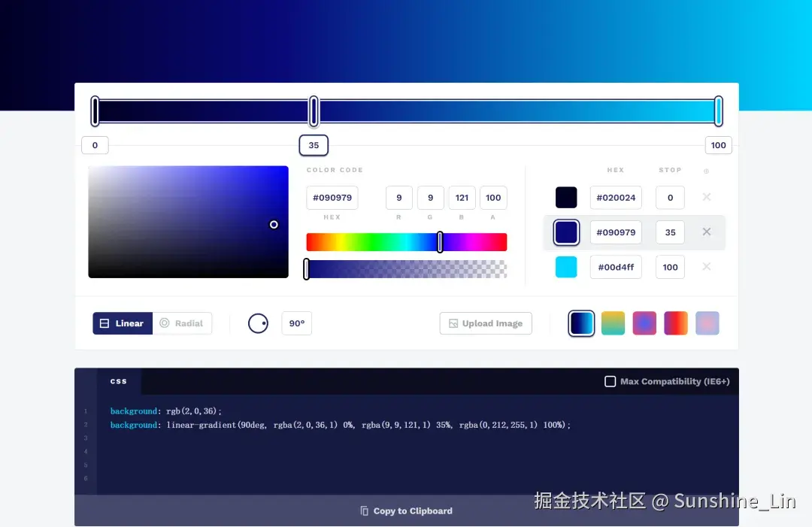Viewport: 812px width, 527px height.
Task: Edit the G value field
Action: [x=430, y=197]
